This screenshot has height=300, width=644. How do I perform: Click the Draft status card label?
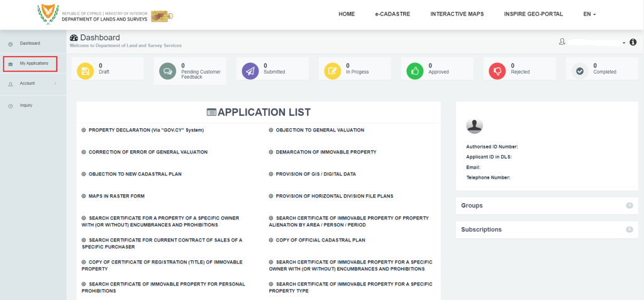104,72
